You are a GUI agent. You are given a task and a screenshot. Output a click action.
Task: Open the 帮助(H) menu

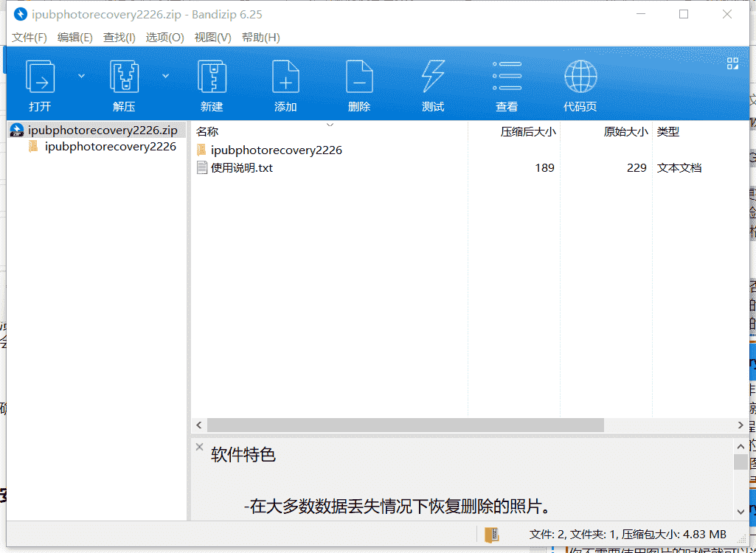coord(261,38)
